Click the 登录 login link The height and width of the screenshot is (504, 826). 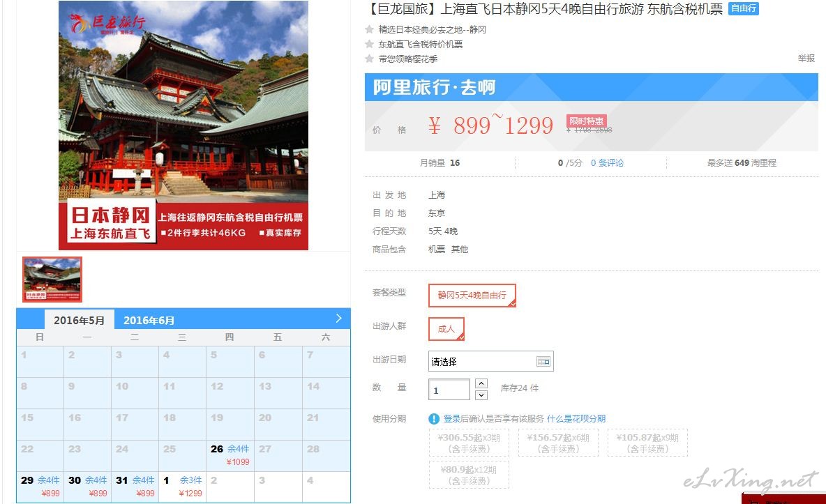(x=452, y=419)
